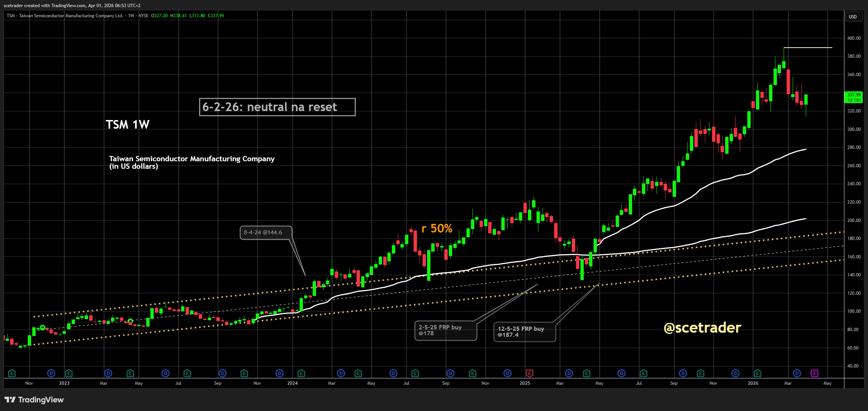This screenshot has height=411, width=868.
Task: Select the '2-5-25 FRP buy @178' callout
Action: (445, 330)
